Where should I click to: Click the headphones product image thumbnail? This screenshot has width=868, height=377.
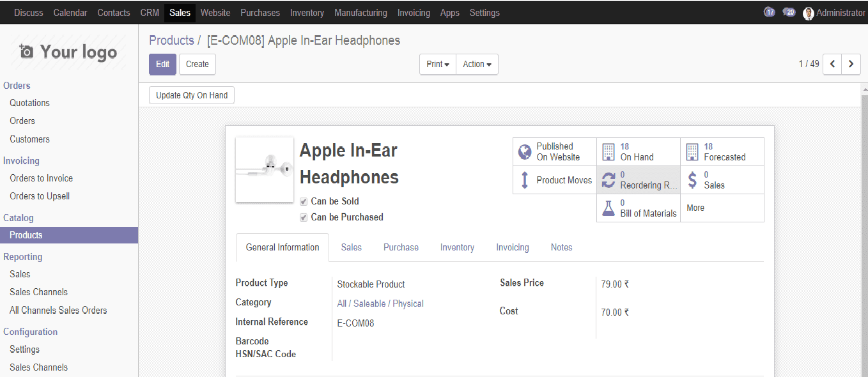pos(265,169)
